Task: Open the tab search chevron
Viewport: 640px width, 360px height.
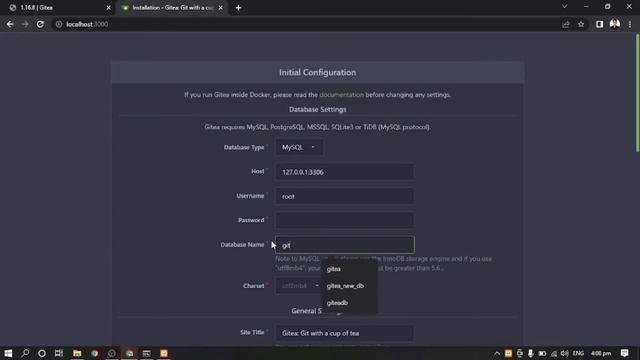Action: pyautogui.click(x=564, y=7)
